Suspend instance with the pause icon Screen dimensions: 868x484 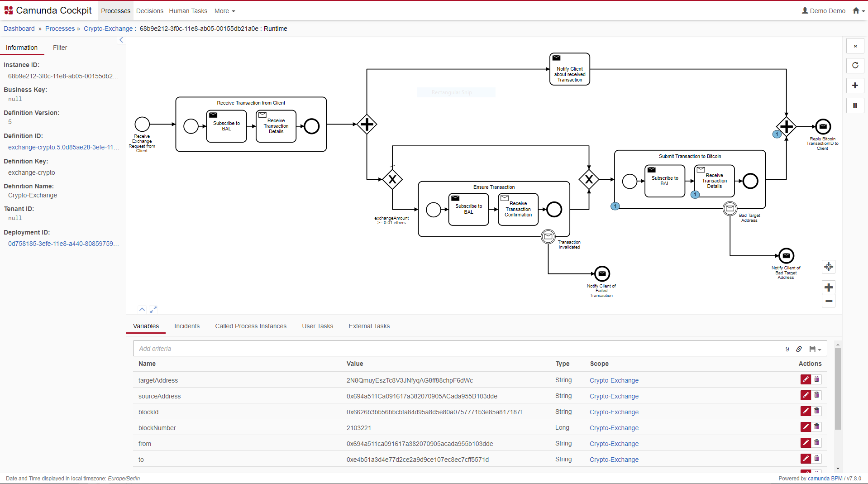click(x=855, y=105)
